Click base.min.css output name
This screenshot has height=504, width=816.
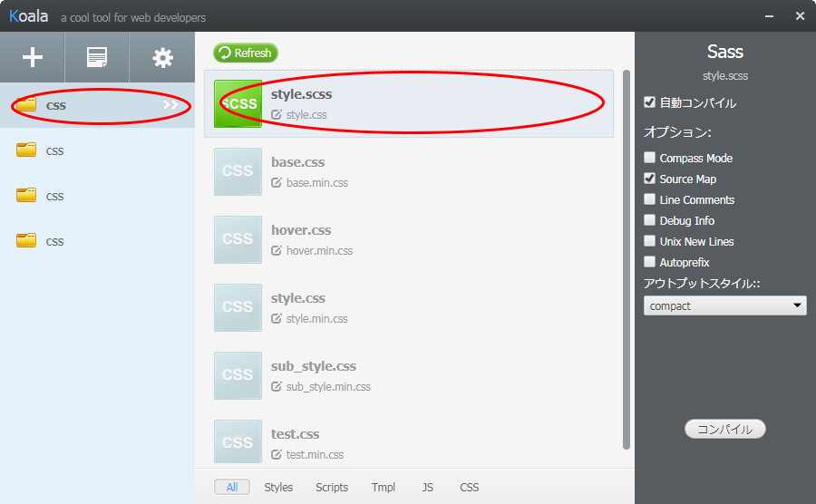pyautogui.click(x=317, y=183)
